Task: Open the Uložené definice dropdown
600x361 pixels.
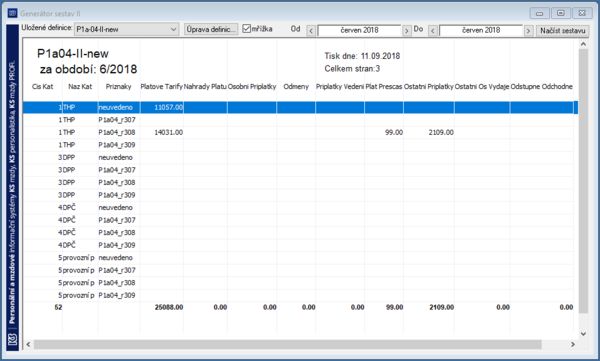Action: click(x=127, y=29)
